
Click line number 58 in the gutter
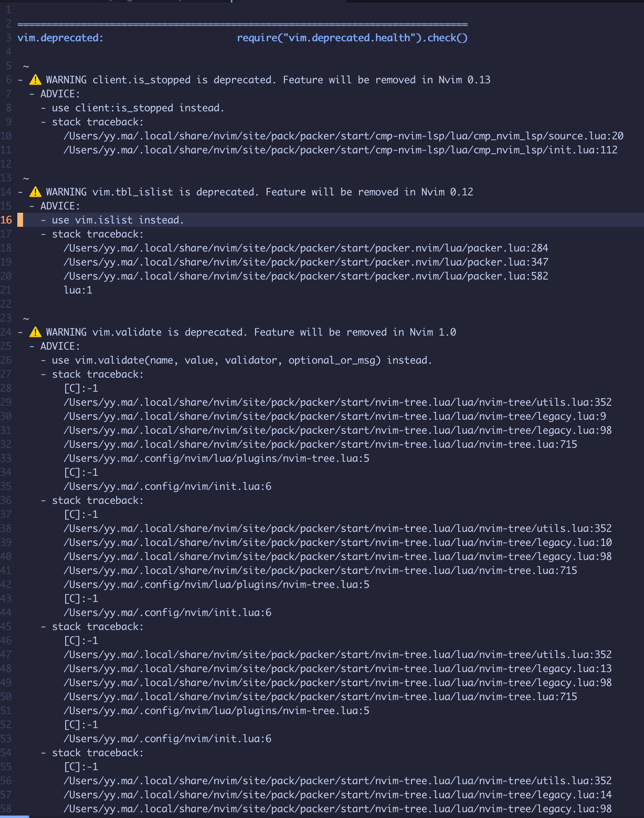[x=6, y=809]
